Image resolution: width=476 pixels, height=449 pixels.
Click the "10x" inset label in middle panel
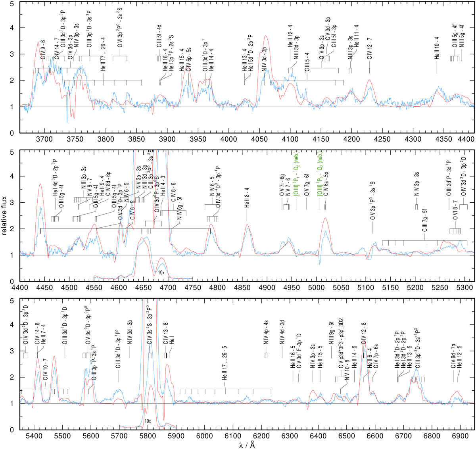point(161,272)
